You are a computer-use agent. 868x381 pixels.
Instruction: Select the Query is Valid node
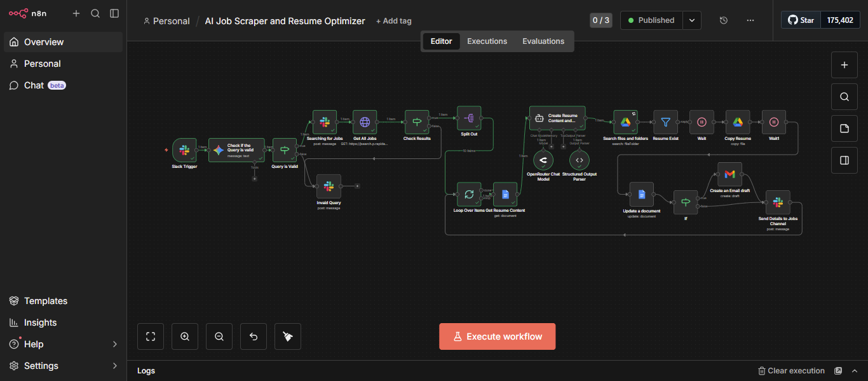point(285,150)
